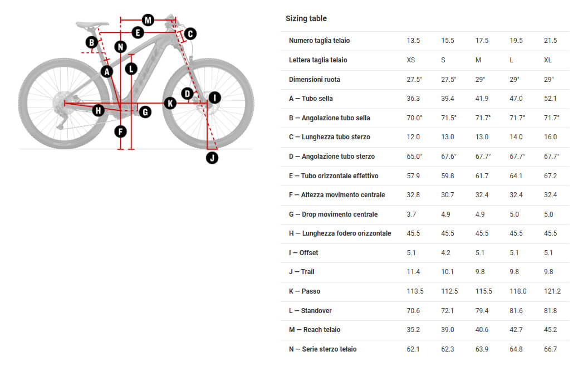This screenshot has height=366, width=588.
Task: Select the L standover marker
Action: [x=131, y=69]
